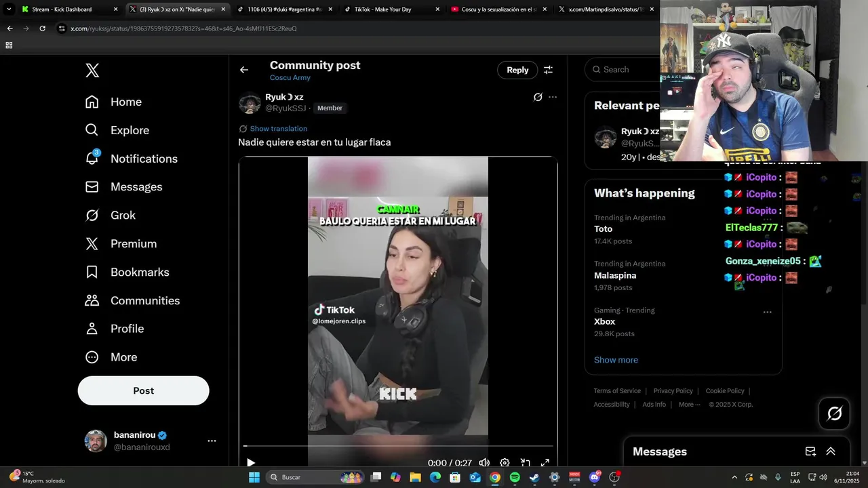
Task: Open Privacy Policy footer link
Action: 673,391
